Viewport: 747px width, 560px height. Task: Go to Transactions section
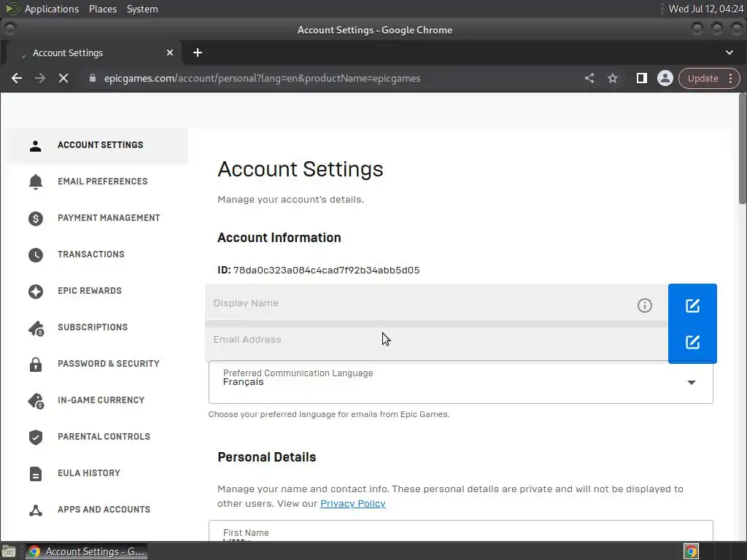tap(91, 254)
